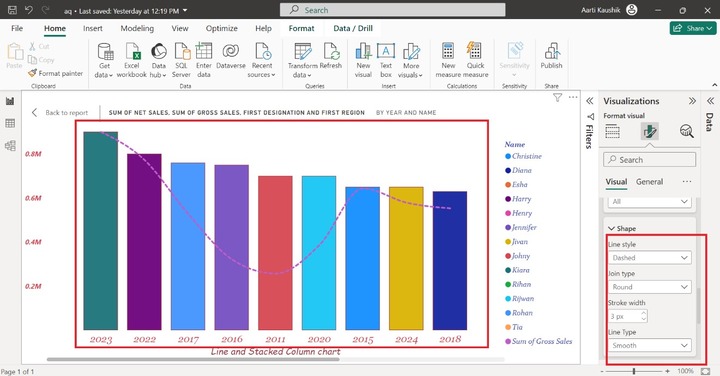Click the Redo arrow icon

pyautogui.click(x=45, y=10)
